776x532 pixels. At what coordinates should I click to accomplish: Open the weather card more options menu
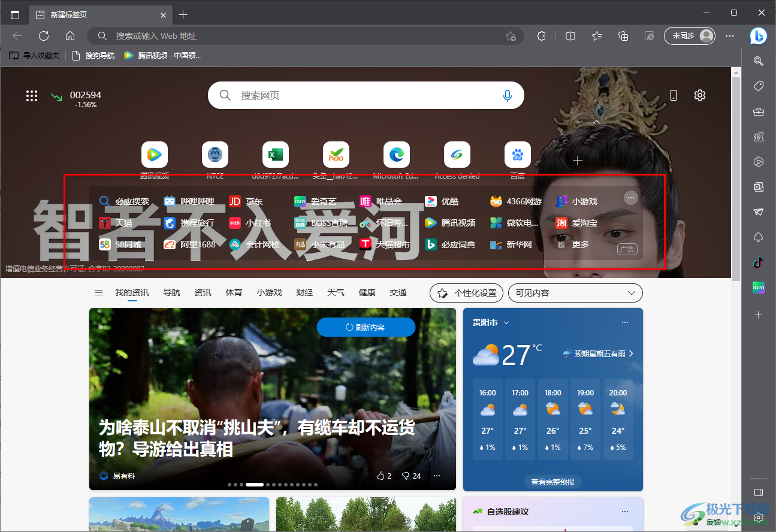625,322
